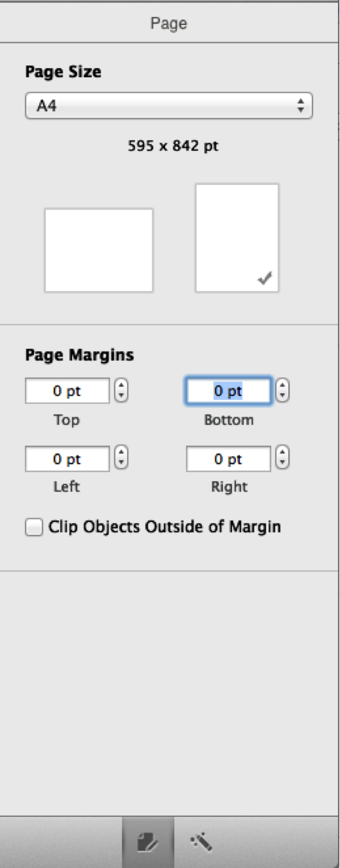Click the Right margin input field
Image resolution: width=340 pixels, height=868 pixels.
click(x=229, y=459)
